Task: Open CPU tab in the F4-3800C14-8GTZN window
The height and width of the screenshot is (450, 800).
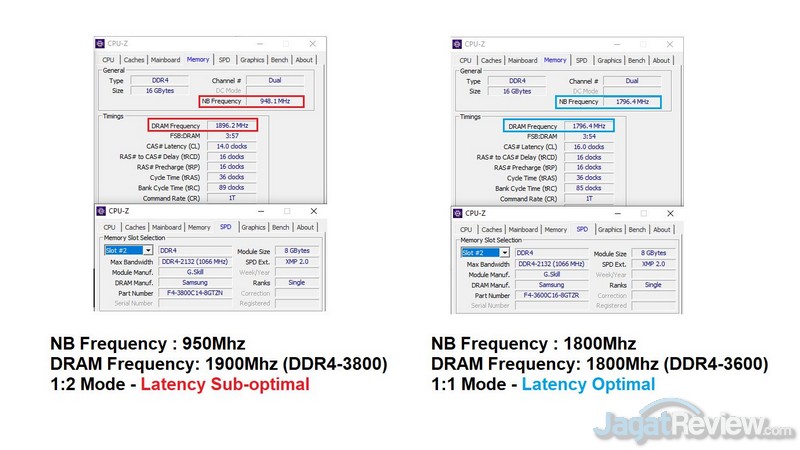Action: point(109,228)
